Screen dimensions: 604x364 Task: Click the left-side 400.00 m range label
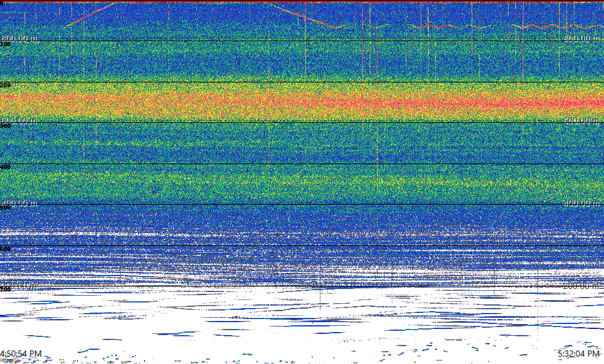click(19, 203)
